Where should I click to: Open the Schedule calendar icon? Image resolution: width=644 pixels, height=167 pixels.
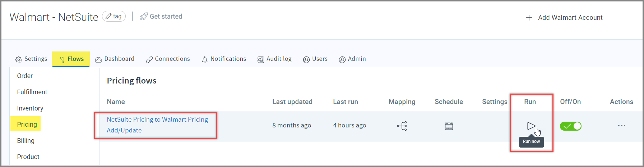click(449, 126)
